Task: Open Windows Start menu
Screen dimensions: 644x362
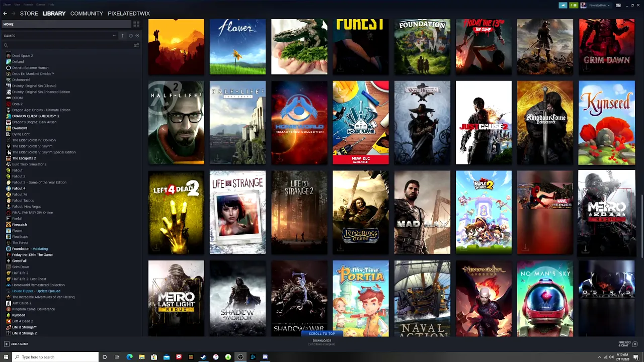Action: point(6,357)
